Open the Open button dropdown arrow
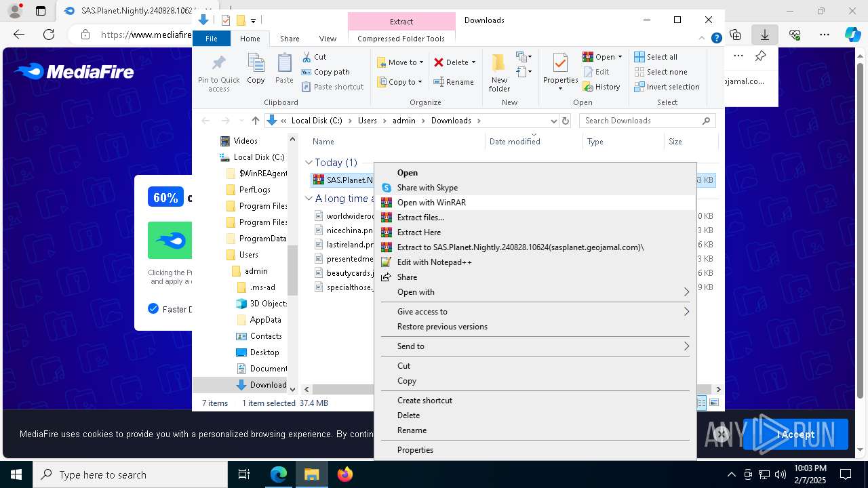 click(620, 57)
